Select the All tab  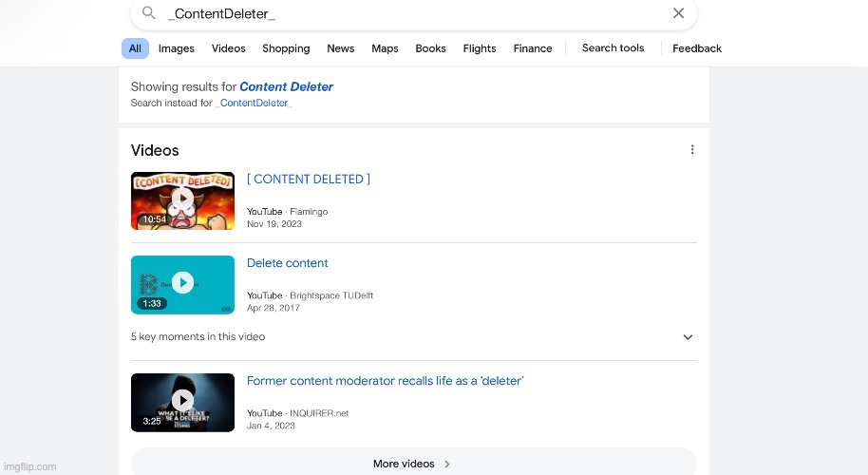pyautogui.click(x=135, y=48)
